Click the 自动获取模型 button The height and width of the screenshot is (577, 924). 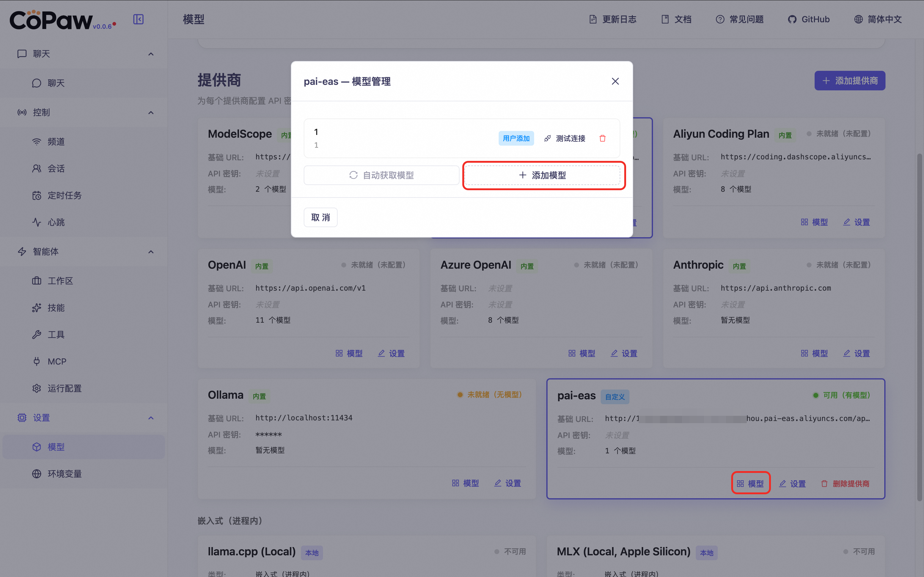point(381,175)
